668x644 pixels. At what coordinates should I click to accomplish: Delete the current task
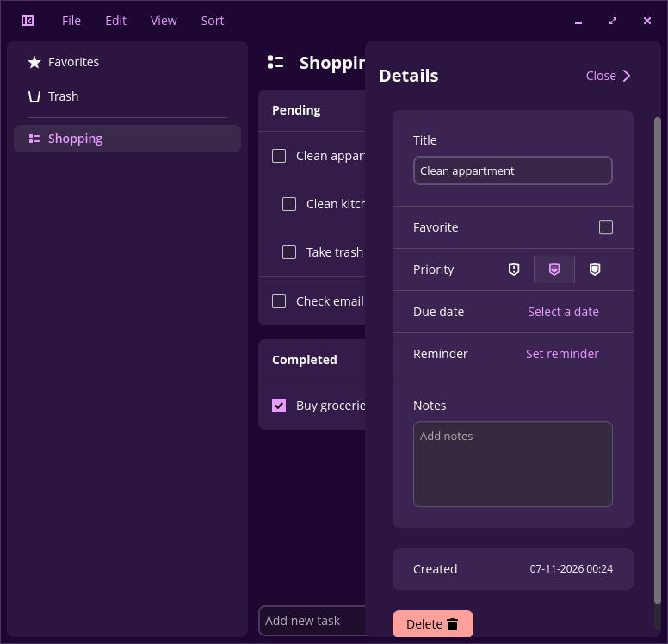point(433,624)
